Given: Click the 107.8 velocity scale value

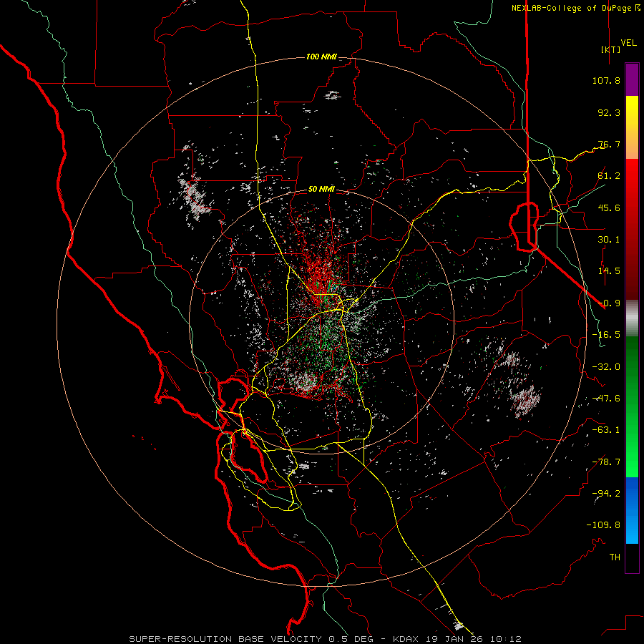Looking at the screenshot, I should (606, 80).
